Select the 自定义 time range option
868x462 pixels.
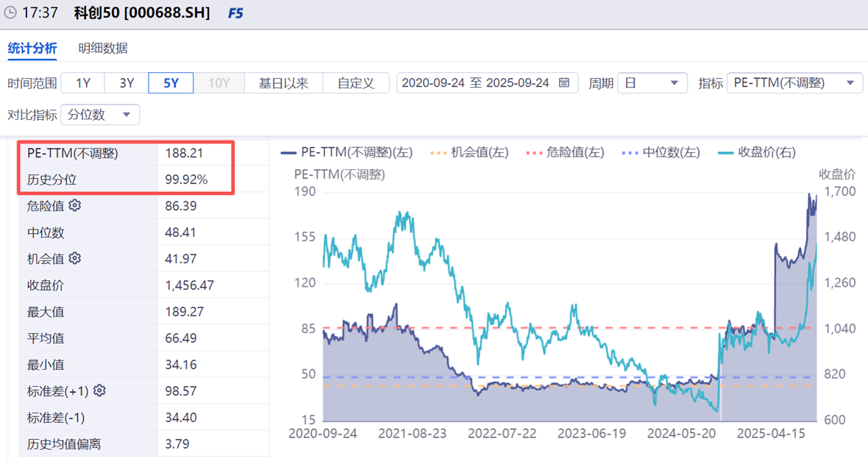pyautogui.click(x=356, y=83)
